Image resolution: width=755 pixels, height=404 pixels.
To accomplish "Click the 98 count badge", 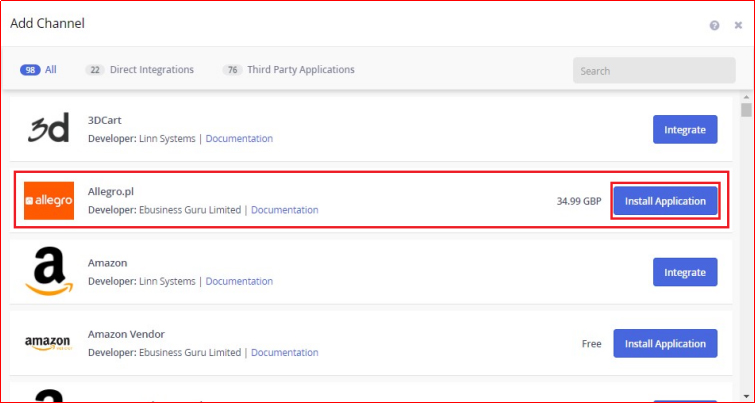I will tap(30, 70).
